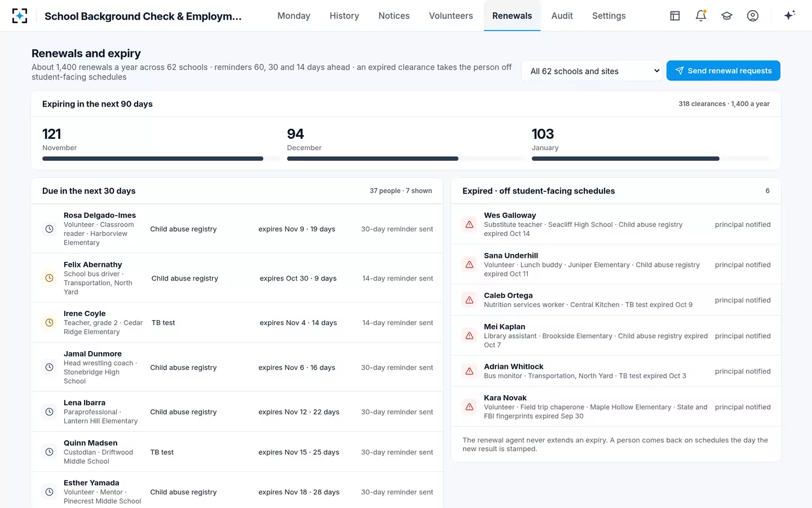Open the layout panel icon

tap(675, 16)
